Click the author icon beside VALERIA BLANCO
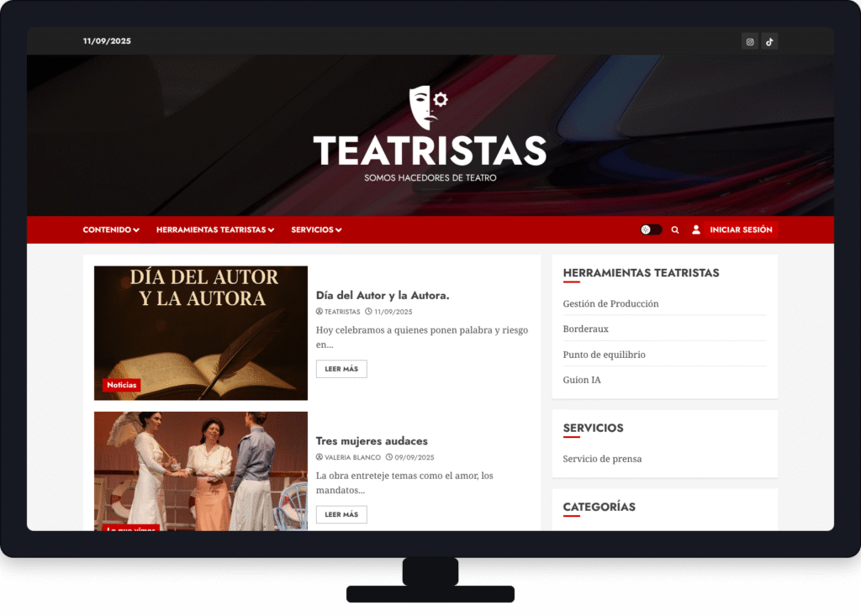Screen dimensions: 861x616 (320, 457)
